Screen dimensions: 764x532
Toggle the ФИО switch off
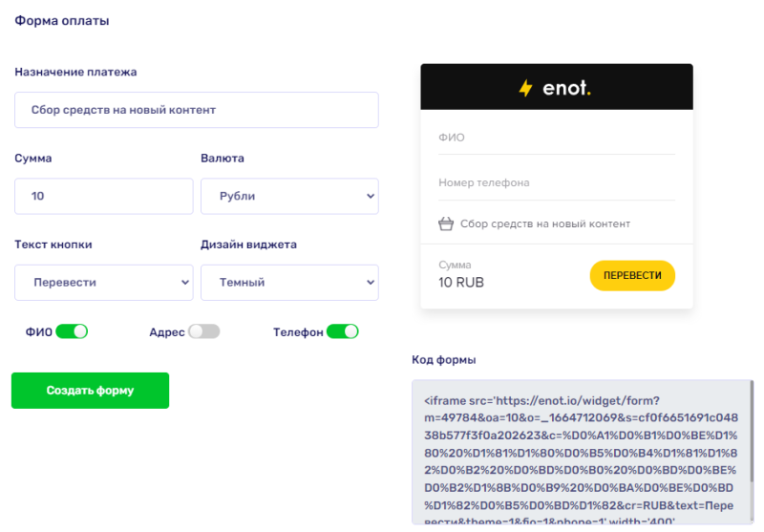point(72,331)
